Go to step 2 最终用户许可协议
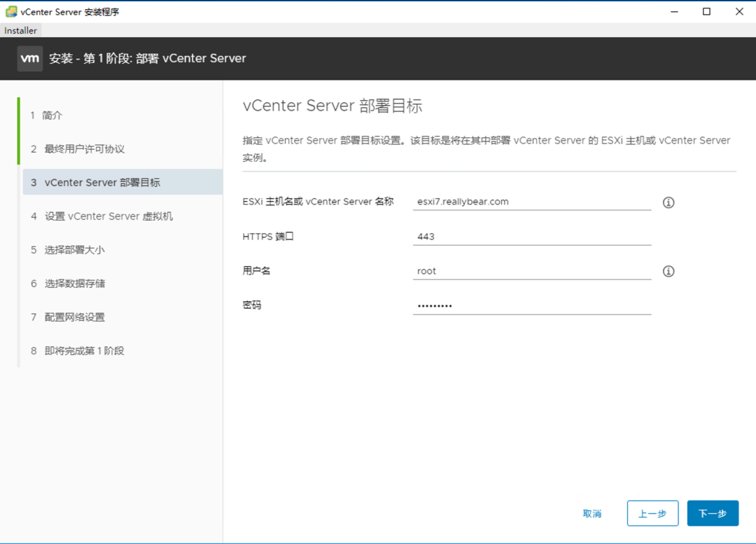 (78, 149)
